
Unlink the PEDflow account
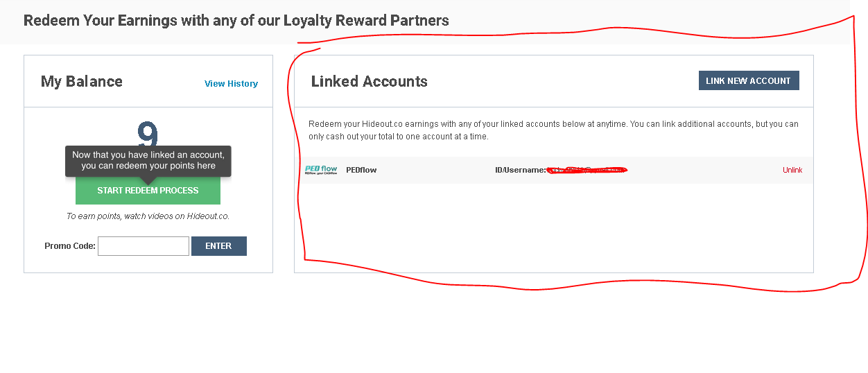pos(792,171)
